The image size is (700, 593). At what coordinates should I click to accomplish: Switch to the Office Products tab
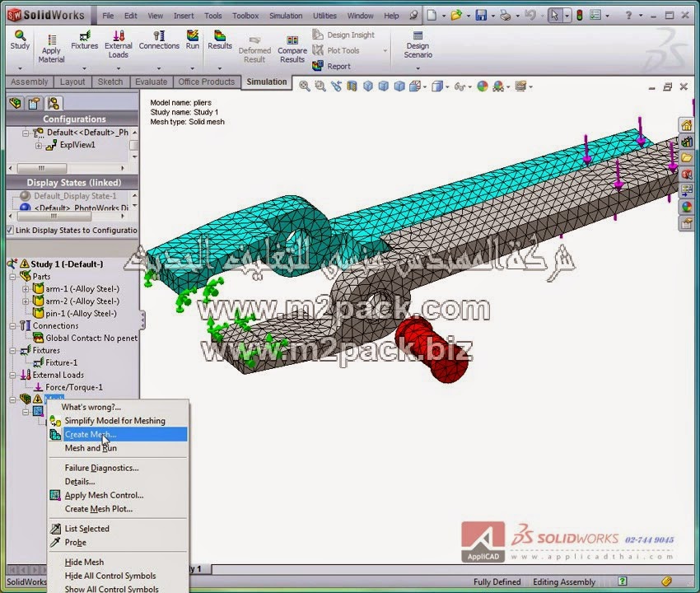coord(206,82)
